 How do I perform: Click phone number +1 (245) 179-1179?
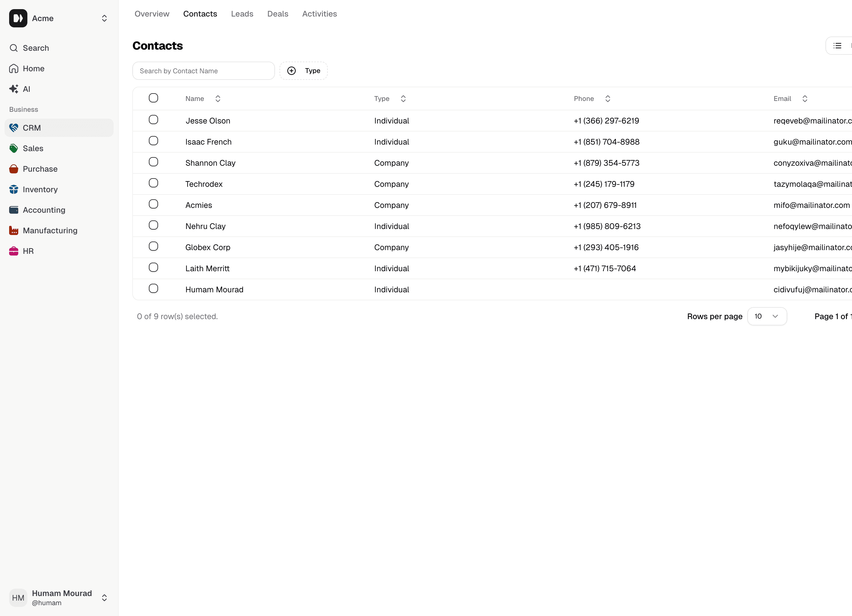[x=604, y=184]
